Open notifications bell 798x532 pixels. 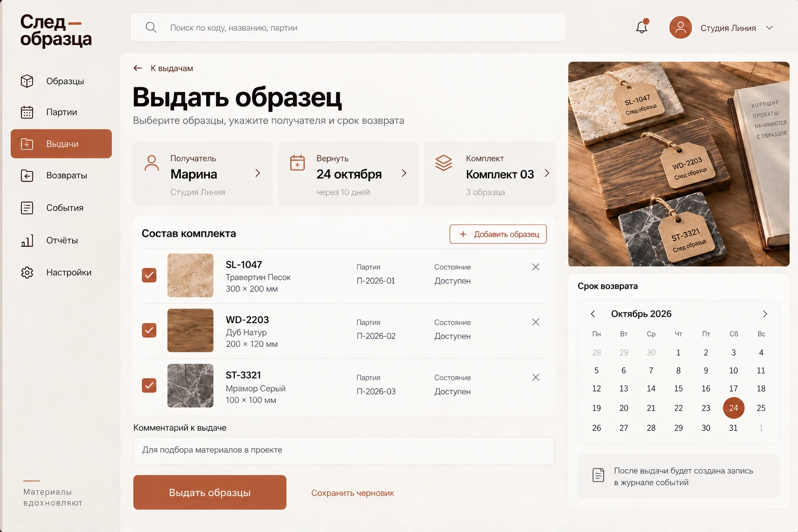click(x=642, y=27)
